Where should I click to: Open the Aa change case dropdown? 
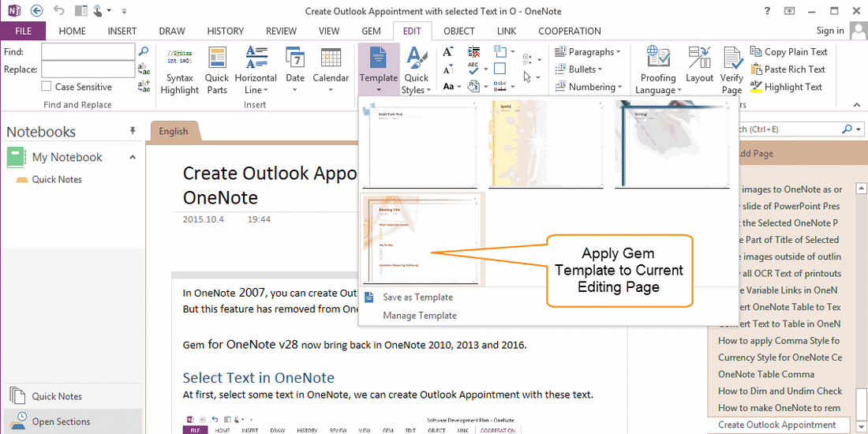tap(458, 87)
